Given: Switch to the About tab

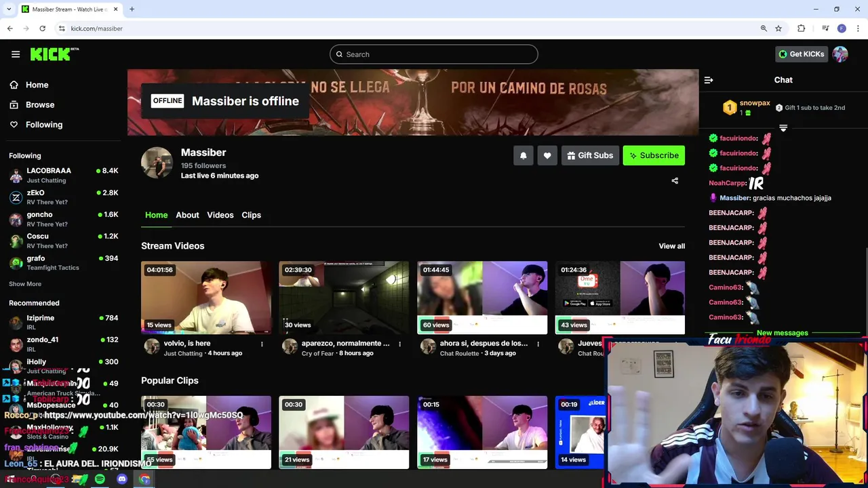Looking at the screenshot, I should [x=187, y=215].
